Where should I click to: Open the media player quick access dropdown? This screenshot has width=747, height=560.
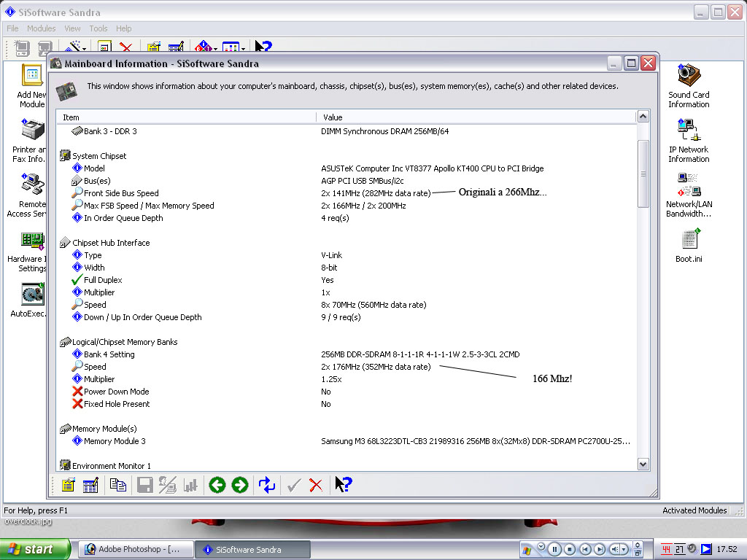(x=541, y=547)
